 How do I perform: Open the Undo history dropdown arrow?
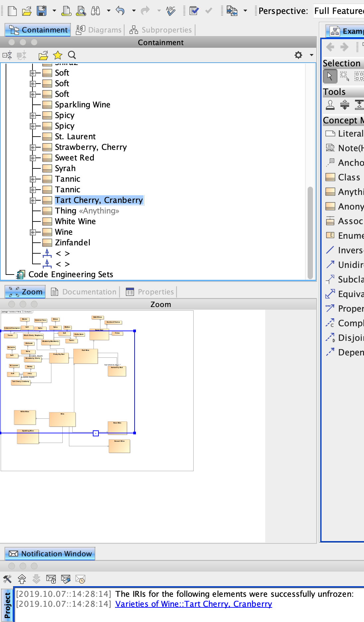134,11
